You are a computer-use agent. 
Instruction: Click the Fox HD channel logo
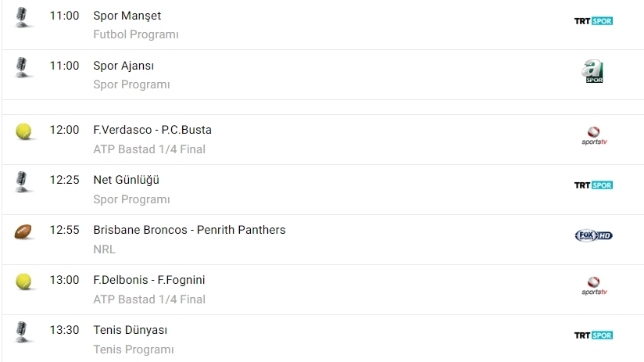(593, 235)
